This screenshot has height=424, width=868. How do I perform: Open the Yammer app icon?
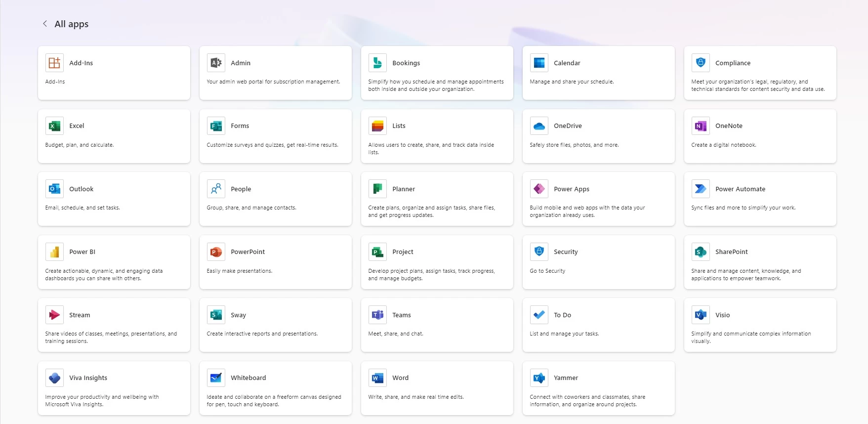pos(539,378)
